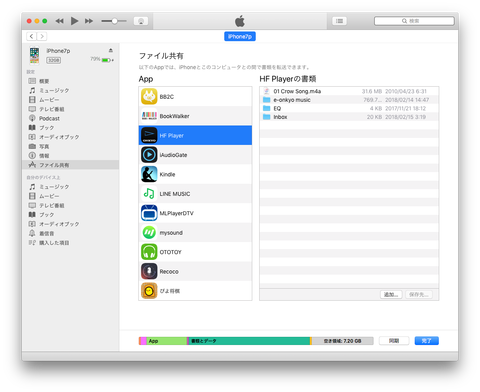Select the MLPlayerDTV app
This screenshot has height=392, width=480.
click(195, 213)
